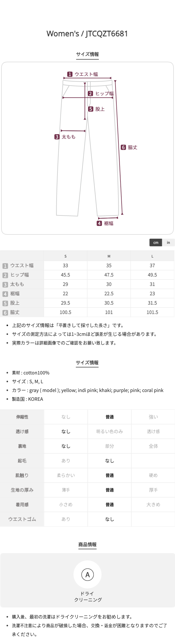This screenshot has height=644, width=175.
Task: Click the number 4 裾幅 badge in diagram
Action: click(x=99, y=223)
